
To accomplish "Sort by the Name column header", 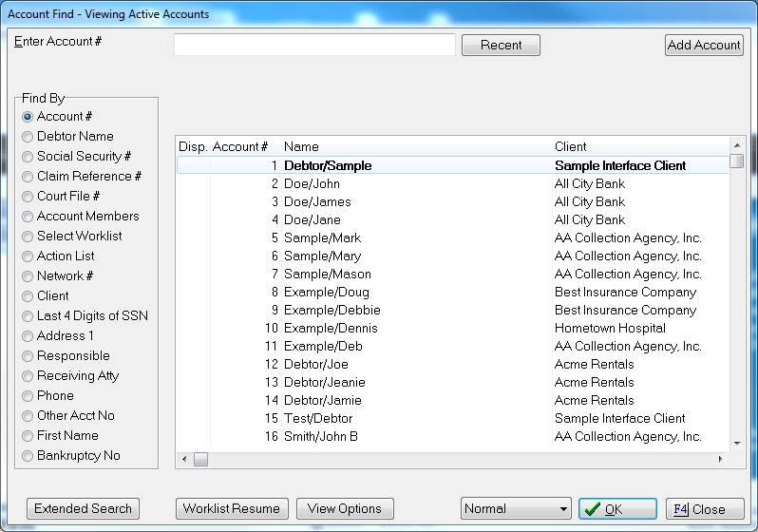I will (302, 147).
